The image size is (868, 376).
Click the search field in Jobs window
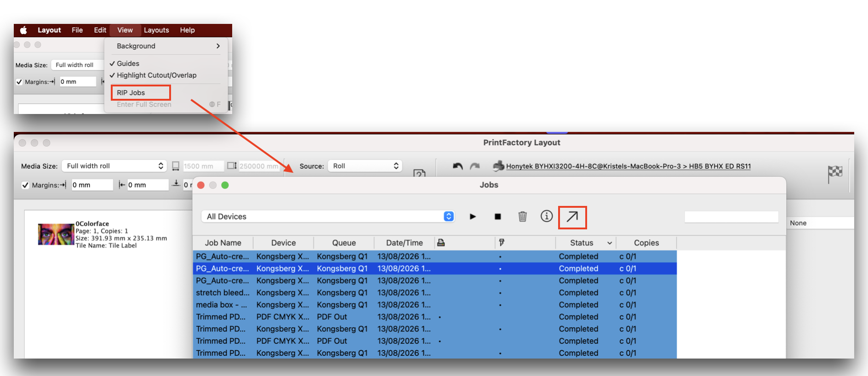pyautogui.click(x=731, y=217)
